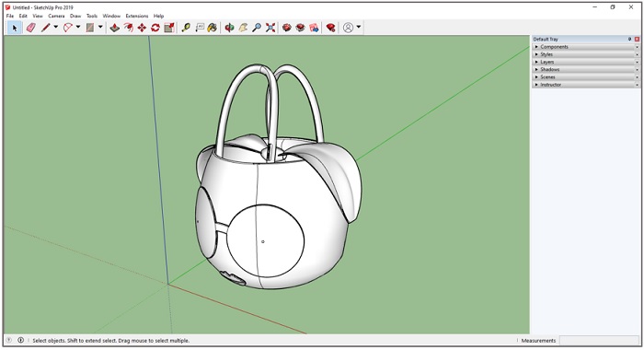Select the Select arrow tool
This screenshot has height=350, width=644.
pyautogui.click(x=15, y=28)
